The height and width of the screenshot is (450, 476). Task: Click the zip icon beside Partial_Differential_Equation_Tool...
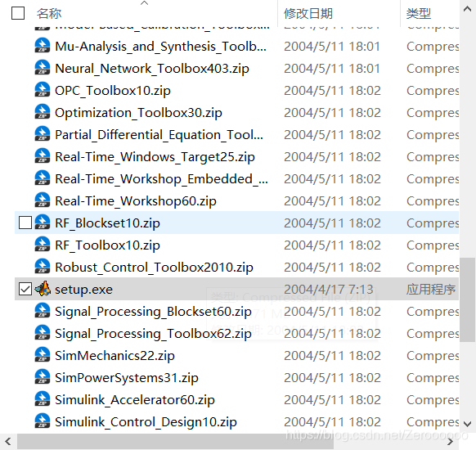(x=43, y=133)
